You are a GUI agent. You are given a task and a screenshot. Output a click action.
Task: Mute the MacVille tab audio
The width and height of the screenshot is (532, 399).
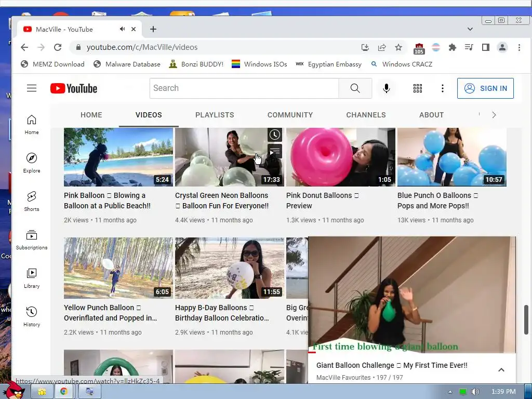pos(122,29)
